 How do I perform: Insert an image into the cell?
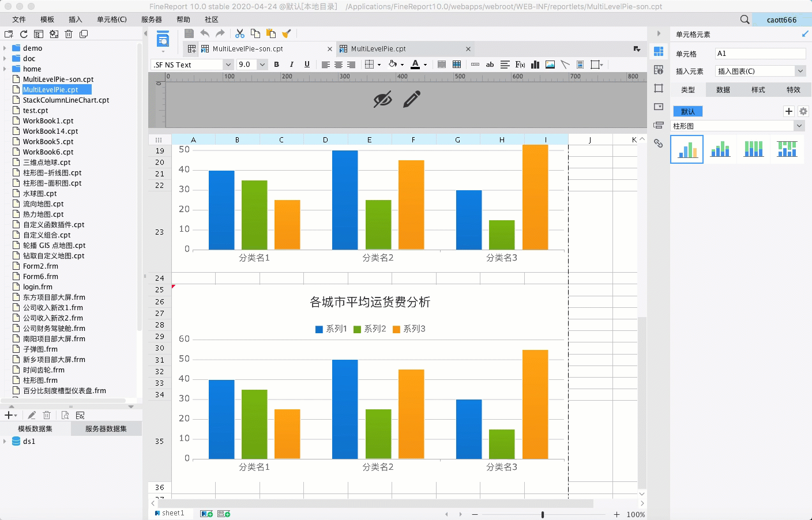(x=550, y=65)
